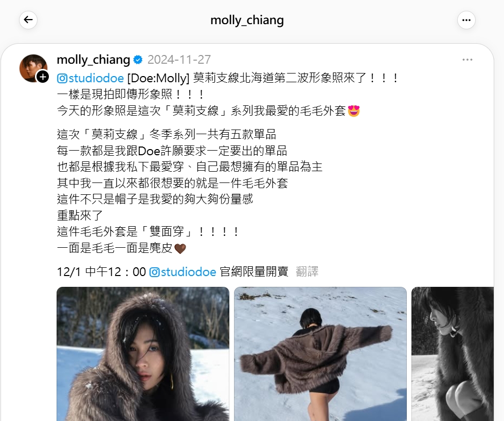The image size is (504, 421).
Task: Open the post's three-dot options menu
Action: (x=467, y=60)
